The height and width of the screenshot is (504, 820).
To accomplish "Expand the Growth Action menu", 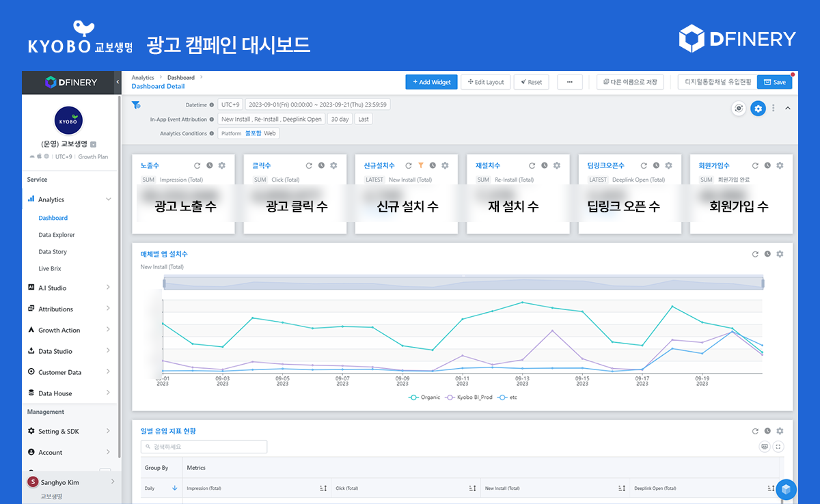I will click(x=108, y=330).
